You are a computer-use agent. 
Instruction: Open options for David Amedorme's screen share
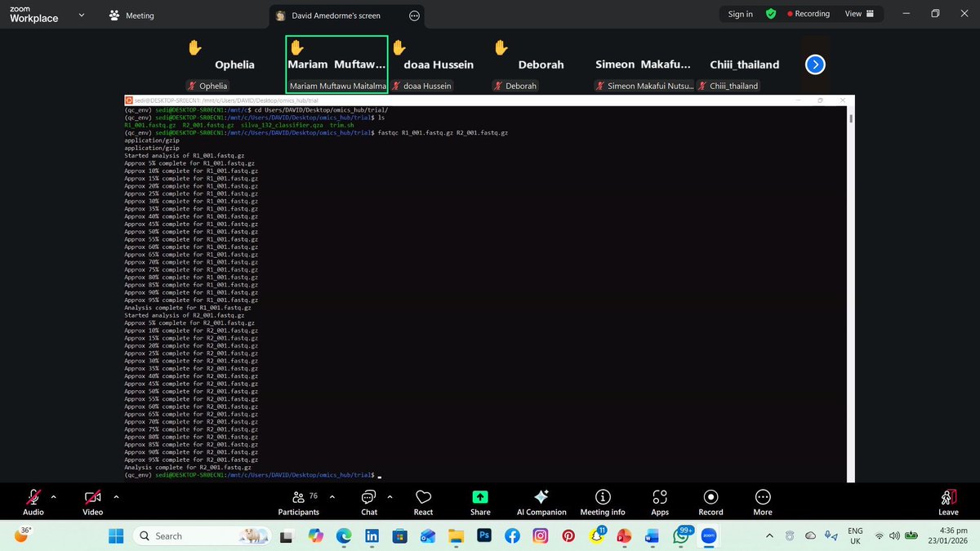(414, 16)
